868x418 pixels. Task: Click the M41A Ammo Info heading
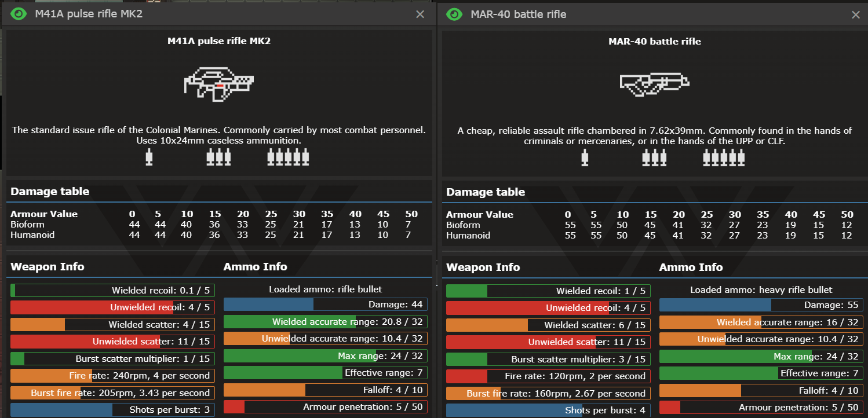tap(255, 267)
